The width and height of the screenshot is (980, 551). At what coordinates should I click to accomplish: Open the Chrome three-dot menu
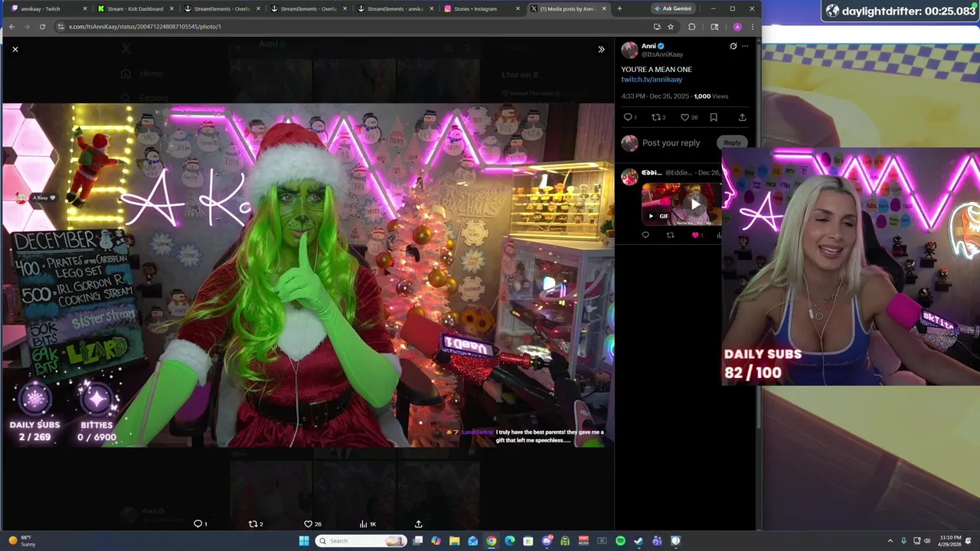pos(752,27)
